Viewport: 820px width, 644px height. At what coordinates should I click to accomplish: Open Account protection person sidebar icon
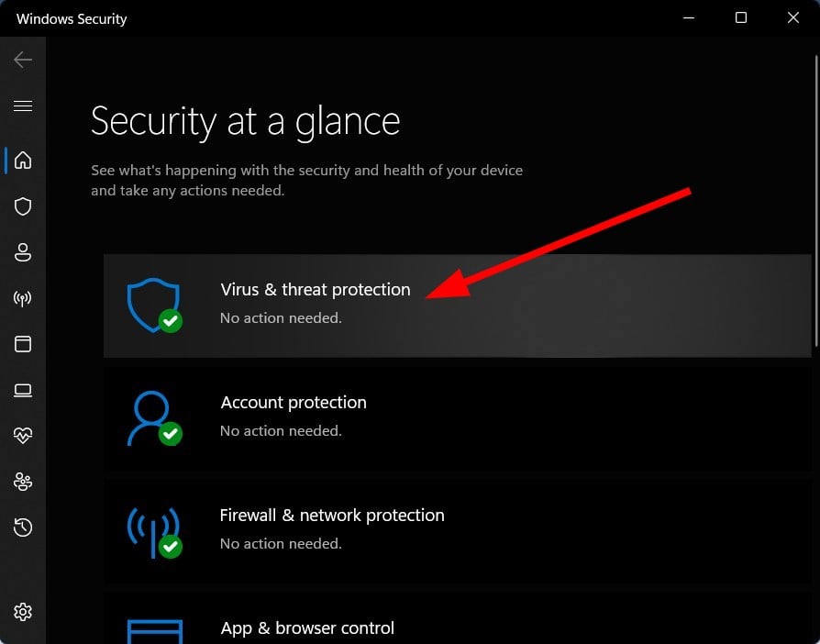click(23, 252)
